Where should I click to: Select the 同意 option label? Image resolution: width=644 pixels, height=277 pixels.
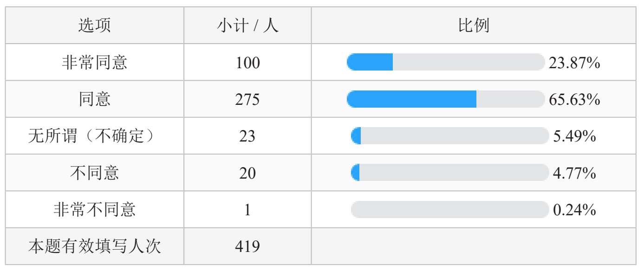pyautogui.click(x=94, y=99)
